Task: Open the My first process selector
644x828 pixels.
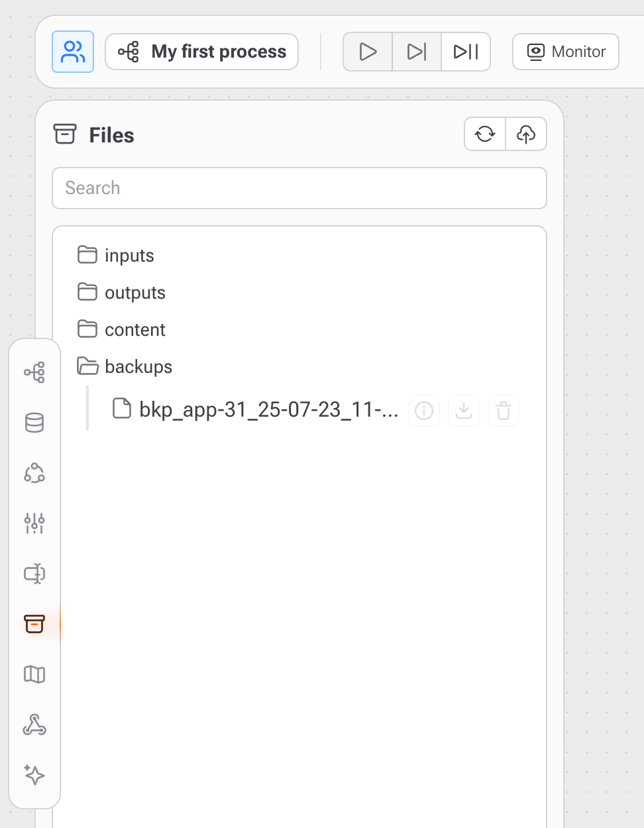Action: 202,52
